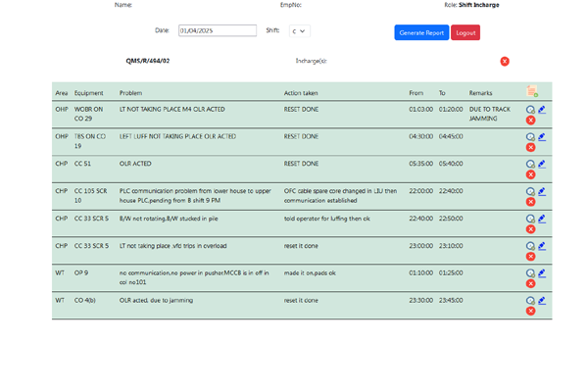Delete the vfd trips in overload entry
The width and height of the screenshot is (588, 392).
click(x=530, y=257)
